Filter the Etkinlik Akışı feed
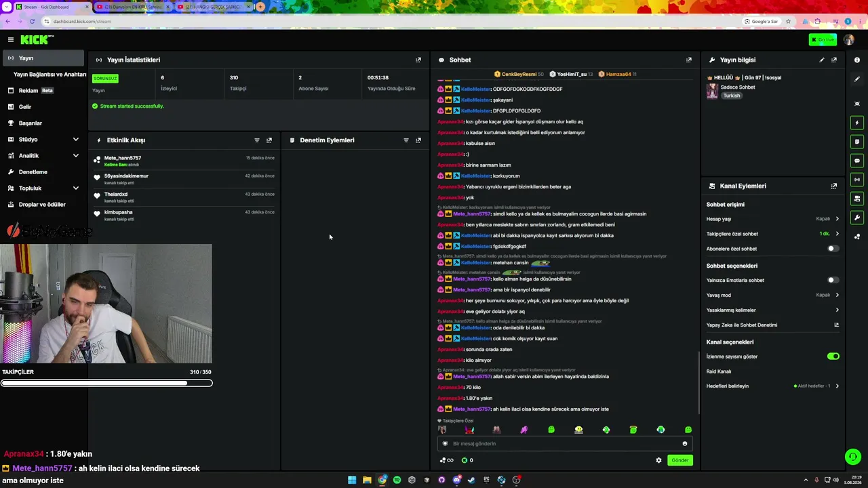868x488 pixels. click(x=257, y=140)
